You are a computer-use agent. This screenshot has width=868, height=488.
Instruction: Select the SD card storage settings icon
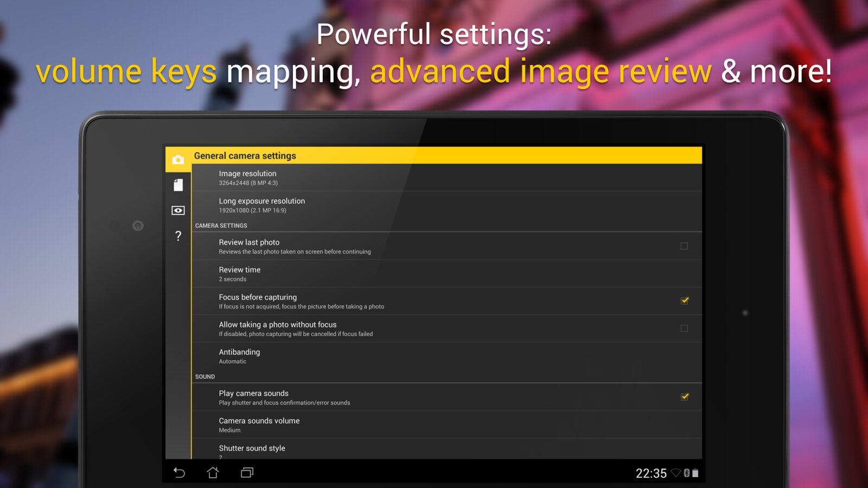click(x=178, y=185)
